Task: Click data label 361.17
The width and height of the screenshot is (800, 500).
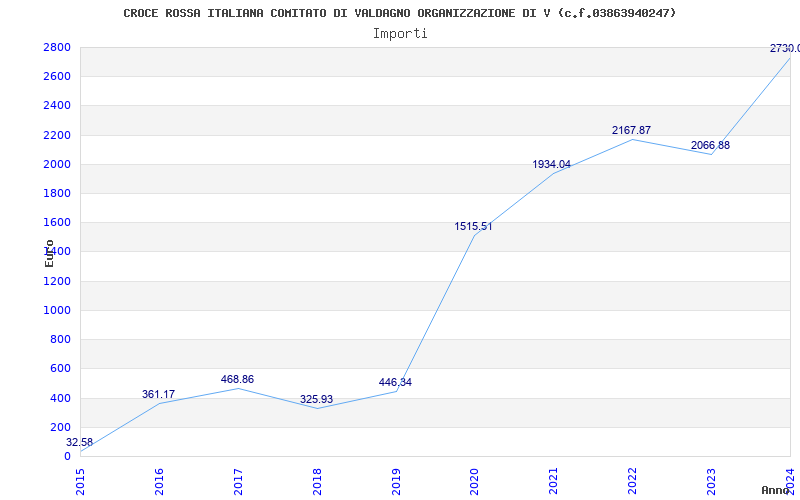Action: coord(158,394)
